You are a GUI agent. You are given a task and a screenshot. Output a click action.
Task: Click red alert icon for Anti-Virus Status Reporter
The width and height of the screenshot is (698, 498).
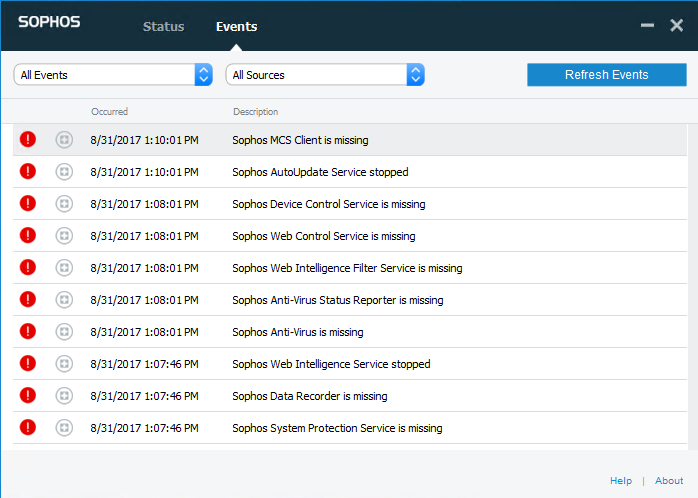click(x=28, y=300)
